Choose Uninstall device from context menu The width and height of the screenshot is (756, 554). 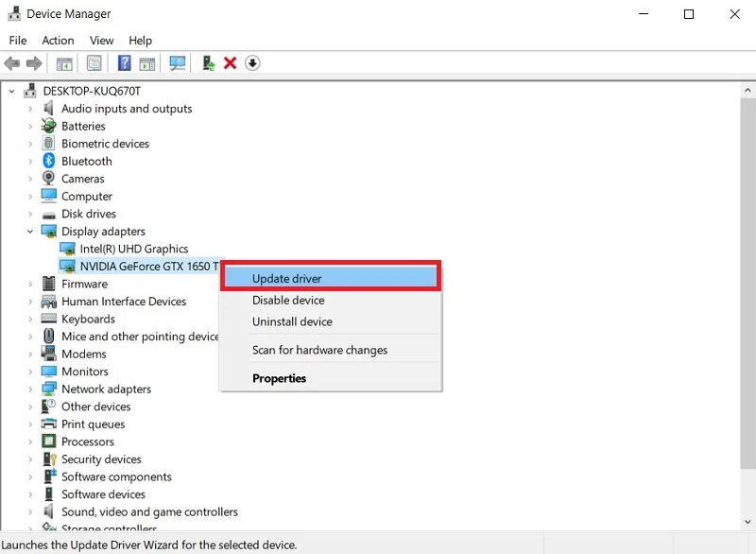click(331, 321)
